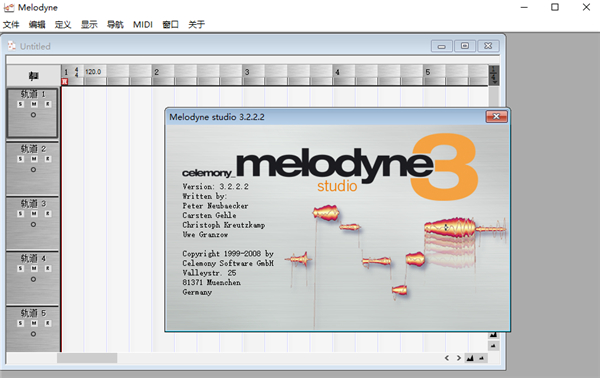Solo track 轨道 3 with its S button
The height and width of the screenshot is (378, 600).
point(21,213)
